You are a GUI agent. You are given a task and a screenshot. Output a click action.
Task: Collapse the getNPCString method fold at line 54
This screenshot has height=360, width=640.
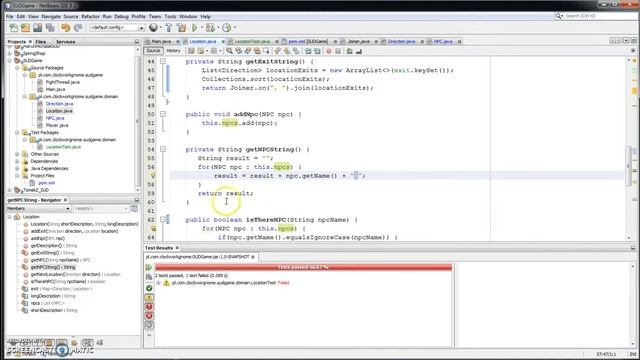point(163,149)
